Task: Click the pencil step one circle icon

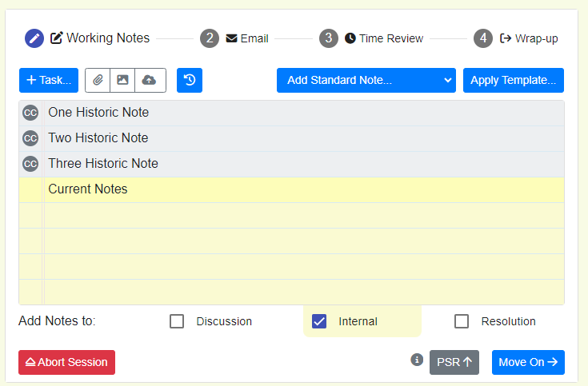Action: pos(34,38)
